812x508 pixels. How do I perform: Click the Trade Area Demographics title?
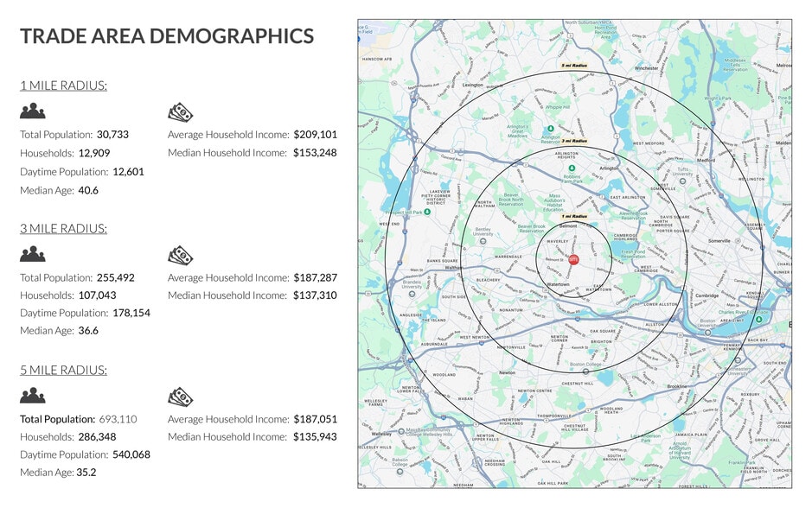(x=167, y=35)
